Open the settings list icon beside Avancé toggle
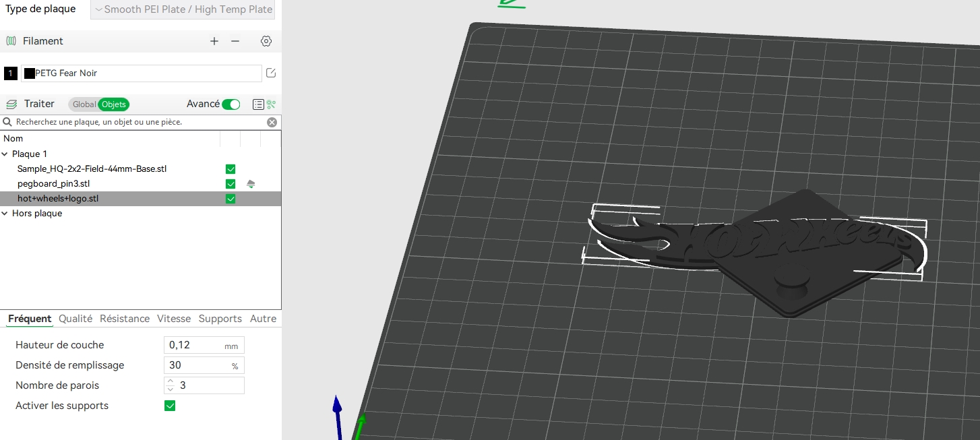 258,104
